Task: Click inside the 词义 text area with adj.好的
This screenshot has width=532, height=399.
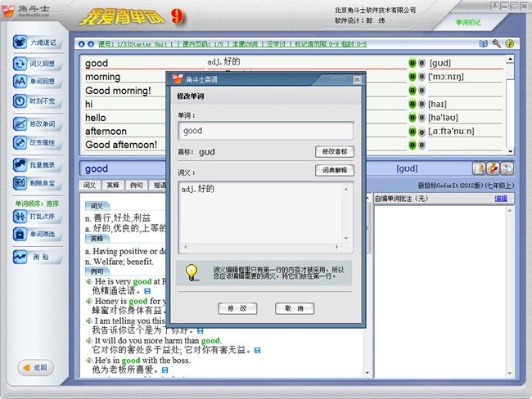Action: [x=260, y=213]
